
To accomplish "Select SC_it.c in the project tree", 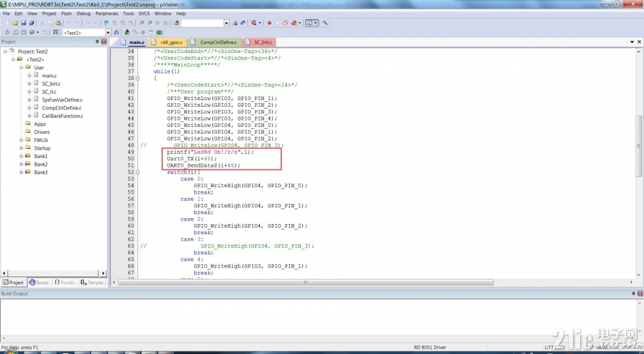I will (49, 92).
